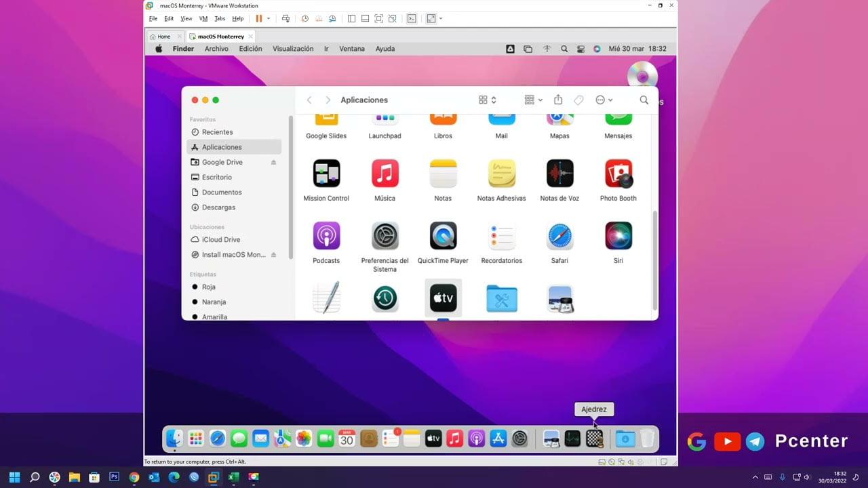Expand the VMware power options arrow
Viewport: 868px width, 488px height.
pyautogui.click(x=269, y=19)
